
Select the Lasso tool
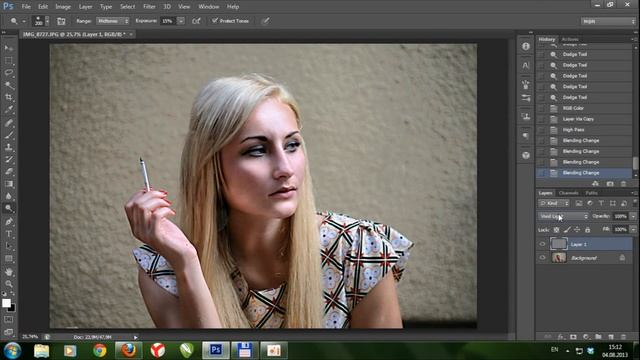click(9, 73)
